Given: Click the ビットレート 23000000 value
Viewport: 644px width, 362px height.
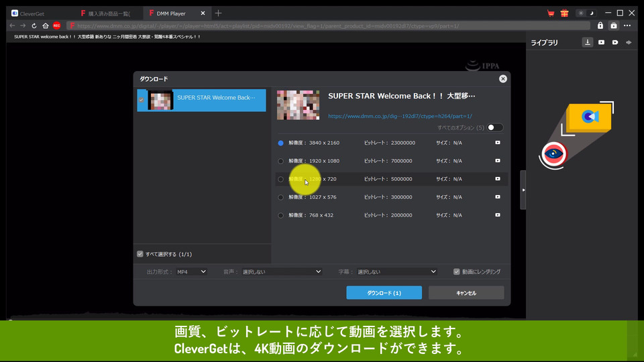Looking at the screenshot, I should (403, 143).
